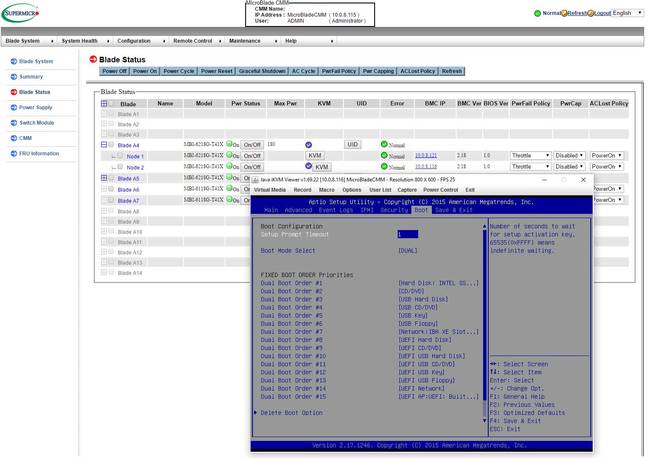Click the green Normal status icon in header

pyautogui.click(x=537, y=13)
